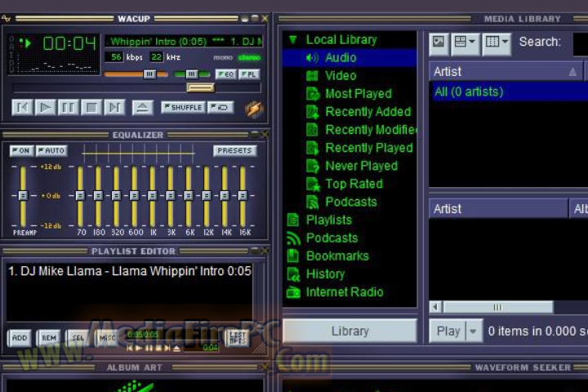Toggle equalizer AUTO button
Screen dimensions: 588x392
[x=51, y=151]
